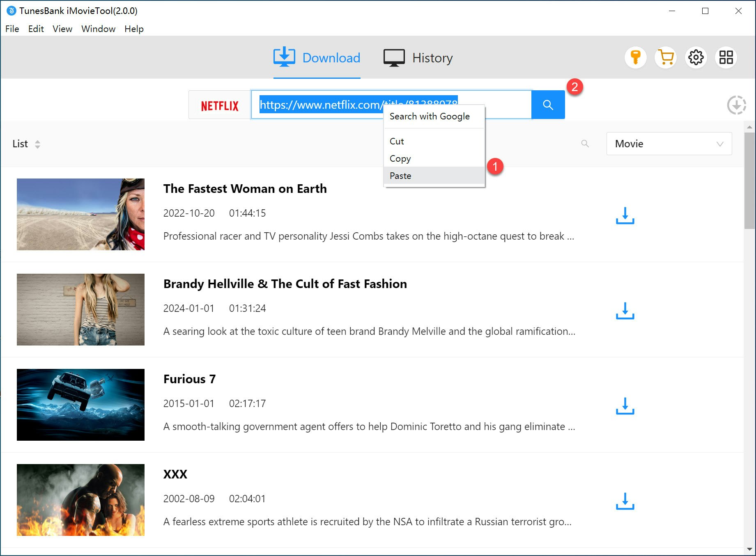Open the File menu
756x556 pixels.
coord(12,29)
